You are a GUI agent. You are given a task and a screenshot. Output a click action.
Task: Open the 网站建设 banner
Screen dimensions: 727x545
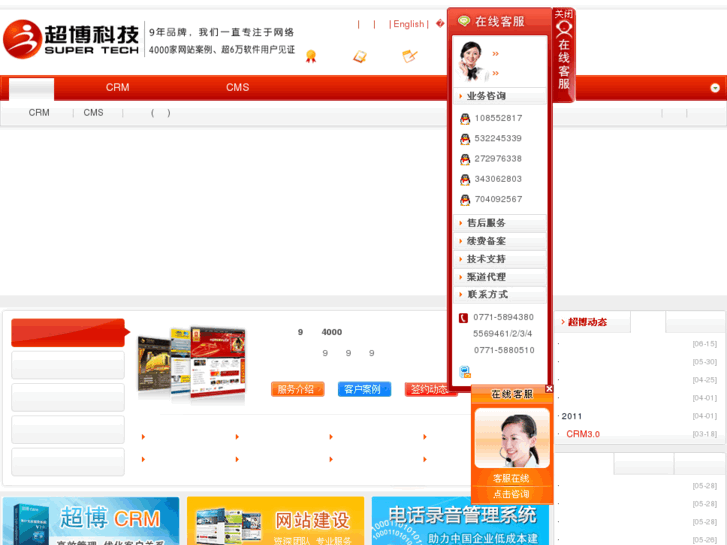tap(275, 521)
